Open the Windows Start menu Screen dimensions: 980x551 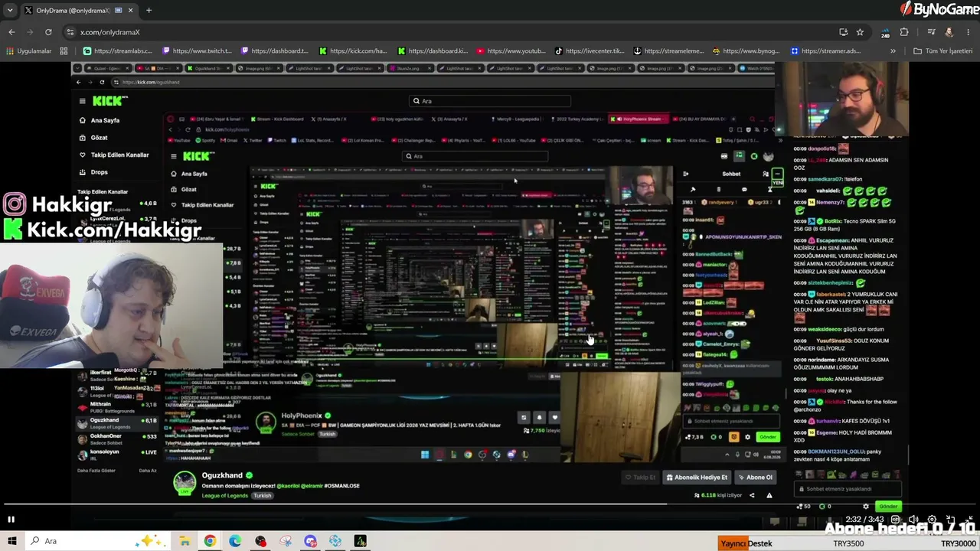point(12,541)
